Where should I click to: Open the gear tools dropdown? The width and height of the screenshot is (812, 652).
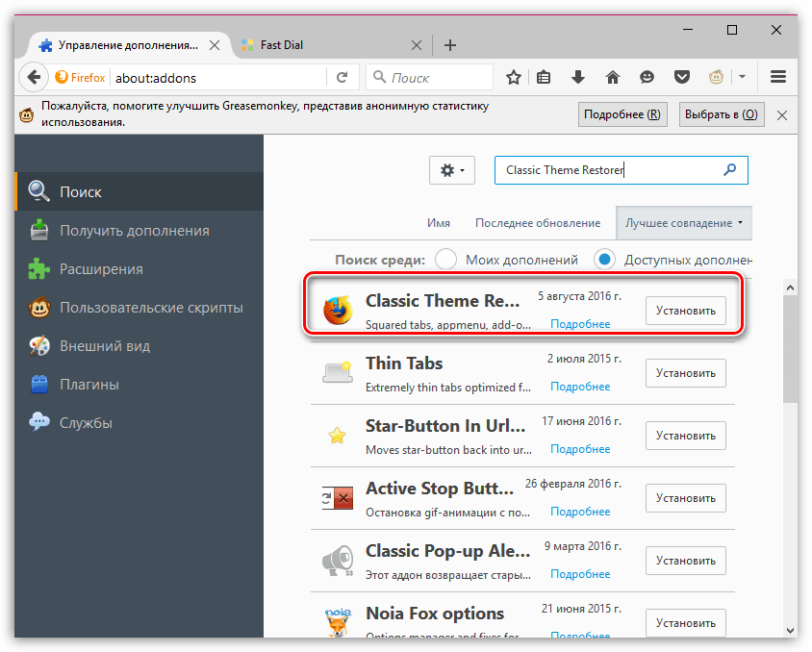[x=451, y=170]
